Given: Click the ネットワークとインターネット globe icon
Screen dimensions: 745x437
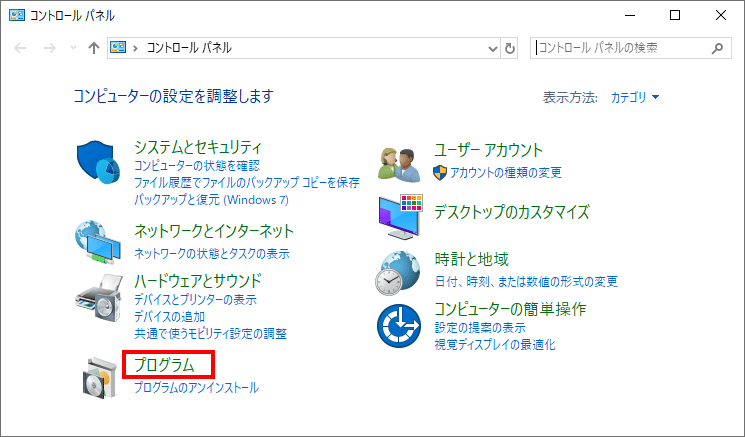Looking at the screenshot, I should tap(97, 242).
